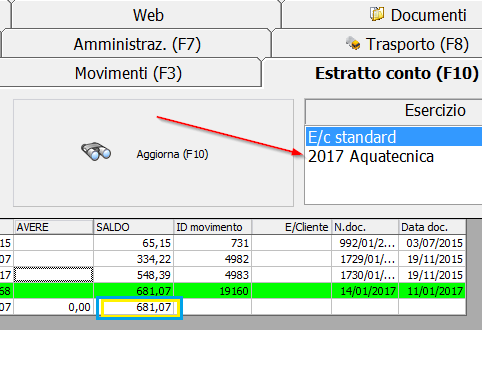The height and width of the screenshot is (367, 482).
Task: Click date 19/11/2015 in row 4982
Action: click(432, 259)
